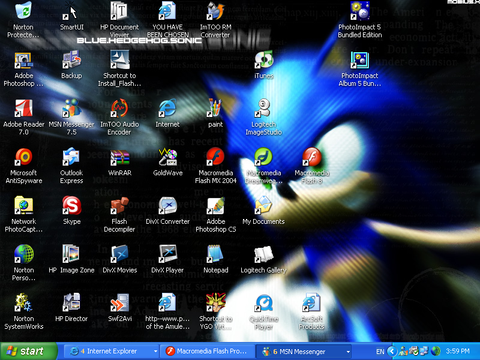Viewport: 480px width, 360px height.
Task: Launch Norton SystemWorks
Action: (x=23, y=302)
